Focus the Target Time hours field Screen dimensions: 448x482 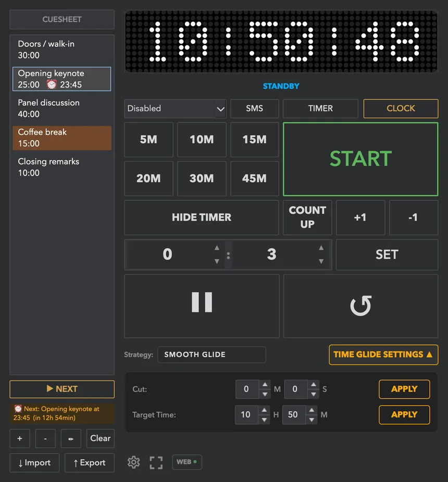[246, 415]
